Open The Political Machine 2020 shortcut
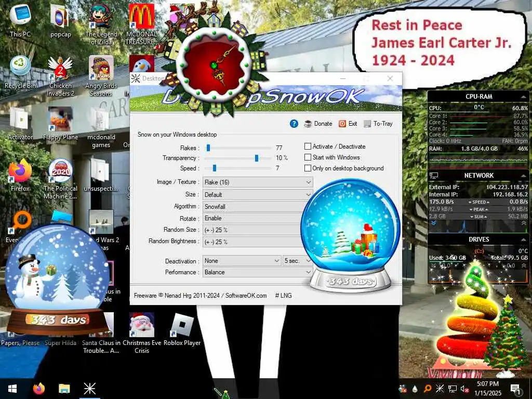The height and width of the screenshot is (399, 532). (60, 179)
